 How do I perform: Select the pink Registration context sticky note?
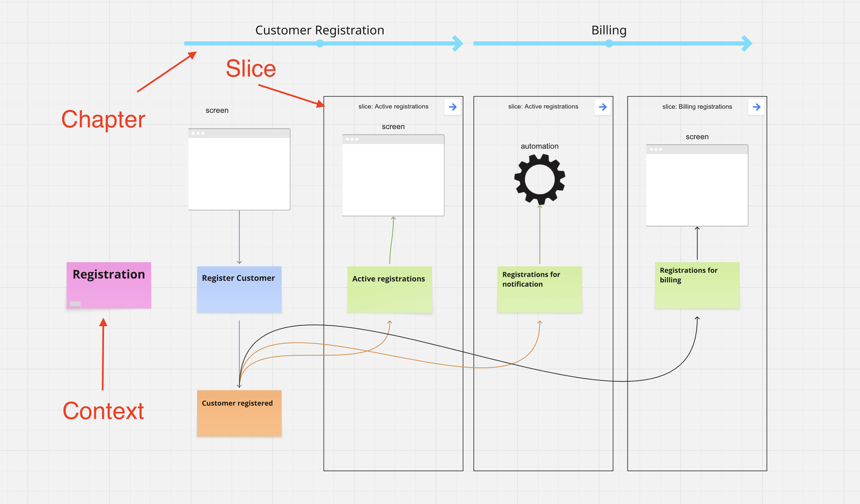point(108,284)
